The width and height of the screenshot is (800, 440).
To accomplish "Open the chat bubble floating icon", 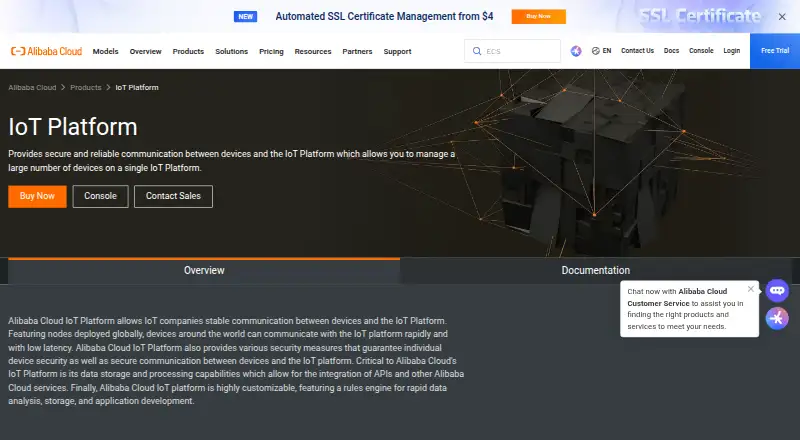I will [x=777, y=290].
